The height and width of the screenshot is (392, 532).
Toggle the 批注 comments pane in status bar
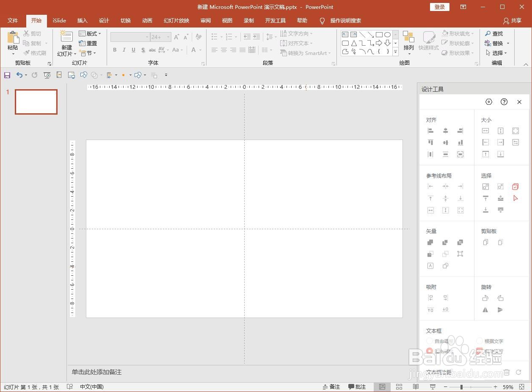pyautogui.click(x=357, y=387)
